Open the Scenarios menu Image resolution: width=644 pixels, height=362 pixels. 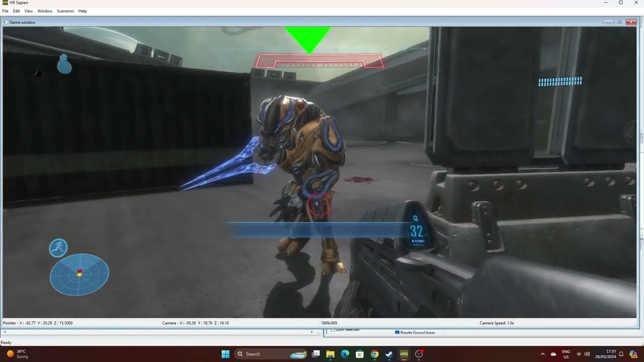pos(65,11)
